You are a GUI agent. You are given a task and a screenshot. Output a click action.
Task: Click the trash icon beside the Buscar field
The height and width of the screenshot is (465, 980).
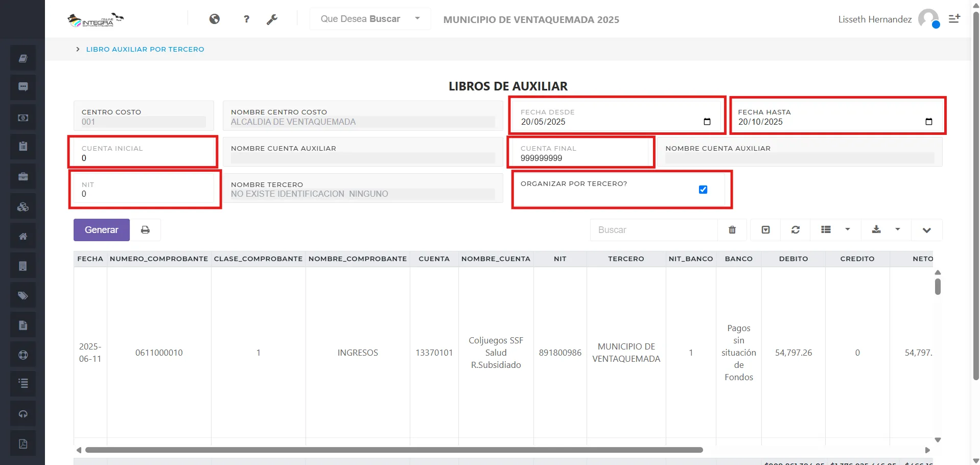point(732,229)
